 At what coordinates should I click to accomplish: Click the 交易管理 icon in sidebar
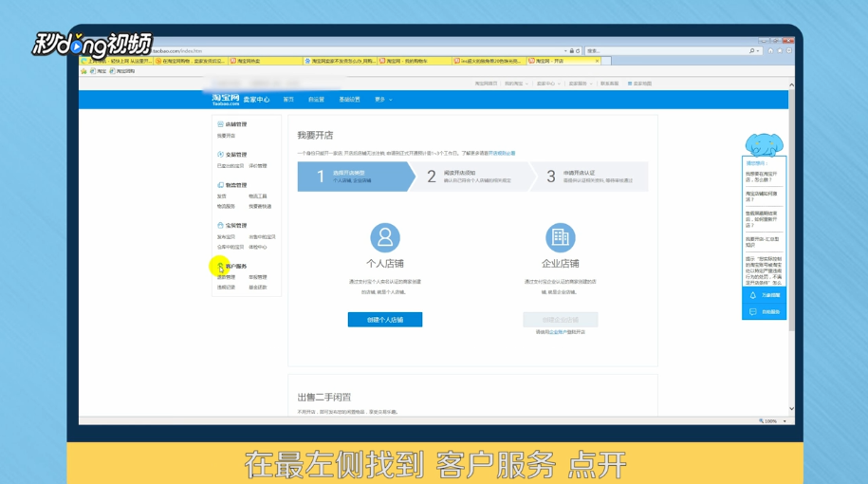pyautogui.click(x=220, y=155)
